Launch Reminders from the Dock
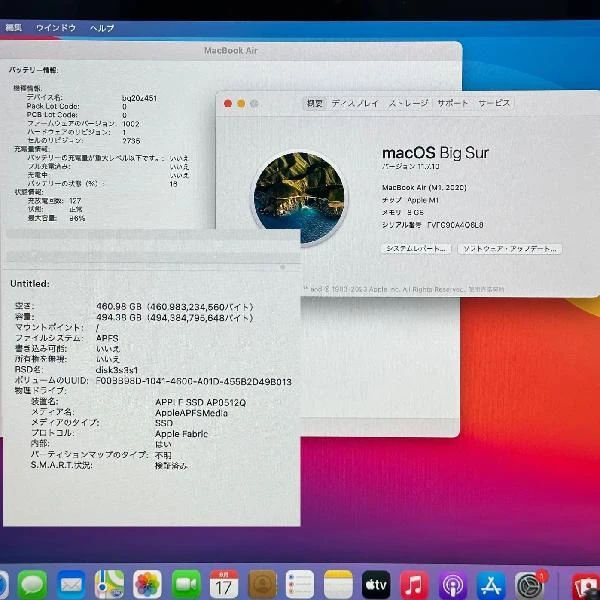The image size is (600, 600). click(300, 584)
